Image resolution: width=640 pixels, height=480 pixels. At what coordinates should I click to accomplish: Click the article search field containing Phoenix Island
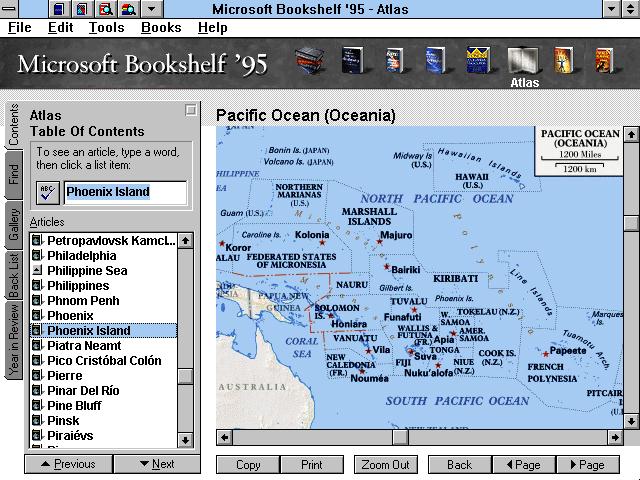pos(125,192)
